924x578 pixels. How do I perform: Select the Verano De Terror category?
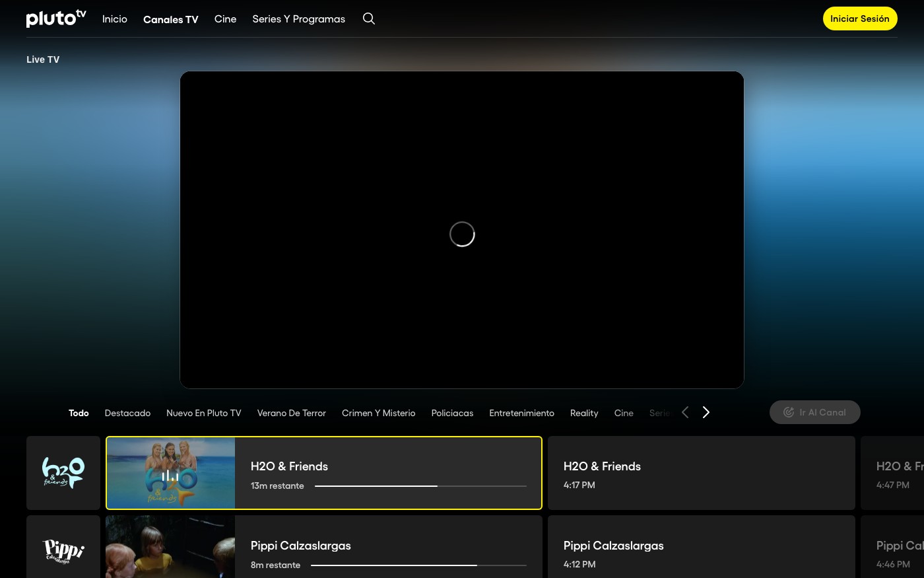[x=292, y=413]
